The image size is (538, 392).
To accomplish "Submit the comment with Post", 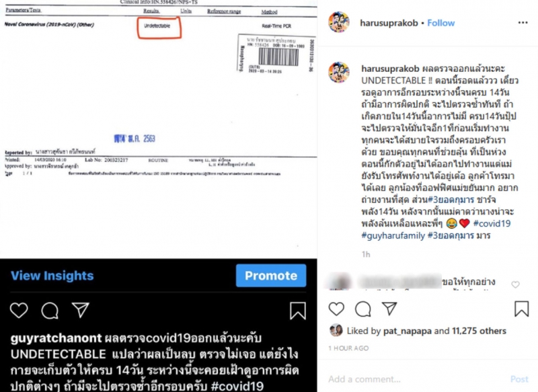I will click(x=519, y=379).
